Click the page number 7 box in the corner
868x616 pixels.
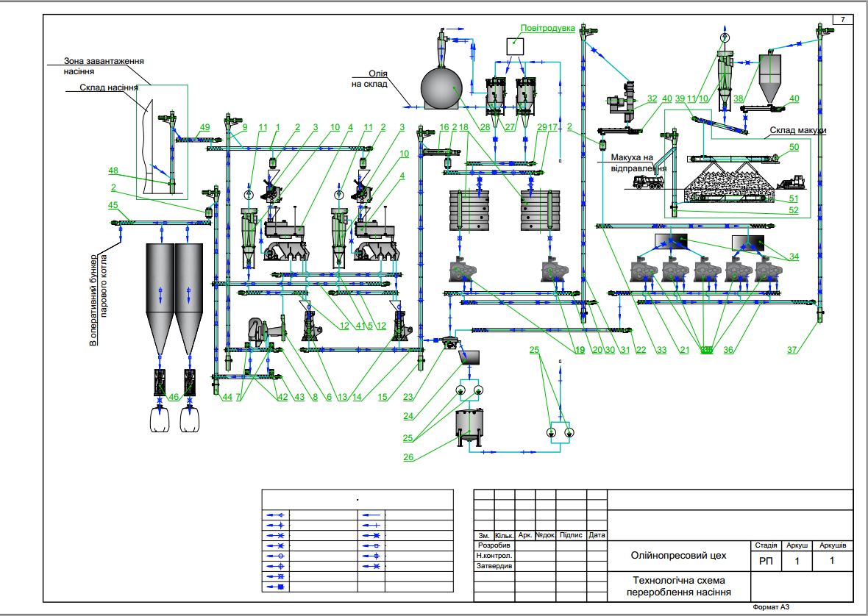pyautogui.click(x=843, y=20)
